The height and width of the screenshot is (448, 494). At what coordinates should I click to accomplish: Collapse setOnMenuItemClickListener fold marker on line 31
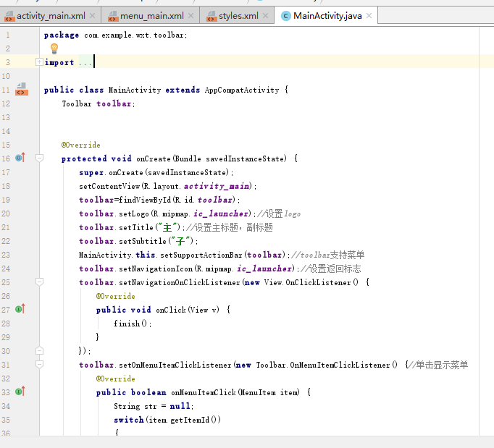point(39,364)
